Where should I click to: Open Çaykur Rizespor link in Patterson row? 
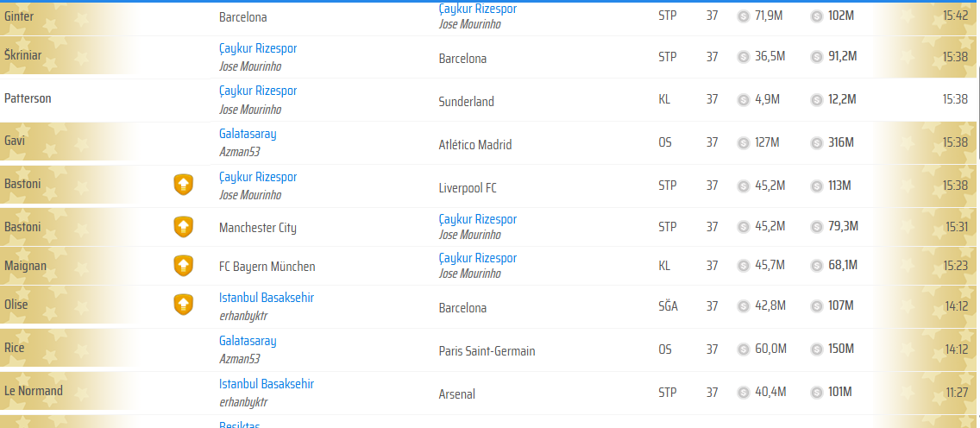point(258,91)
